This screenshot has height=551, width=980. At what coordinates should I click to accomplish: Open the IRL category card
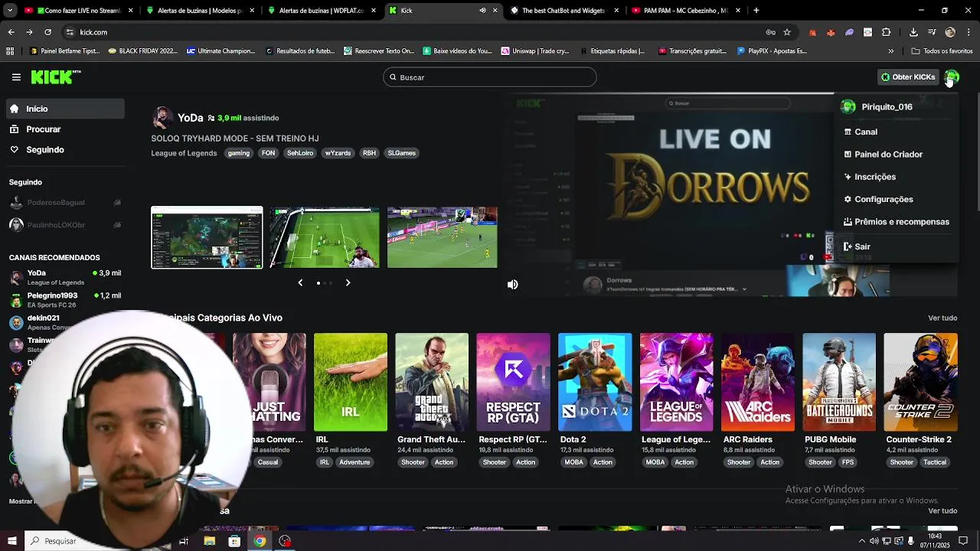coord(351,382)
